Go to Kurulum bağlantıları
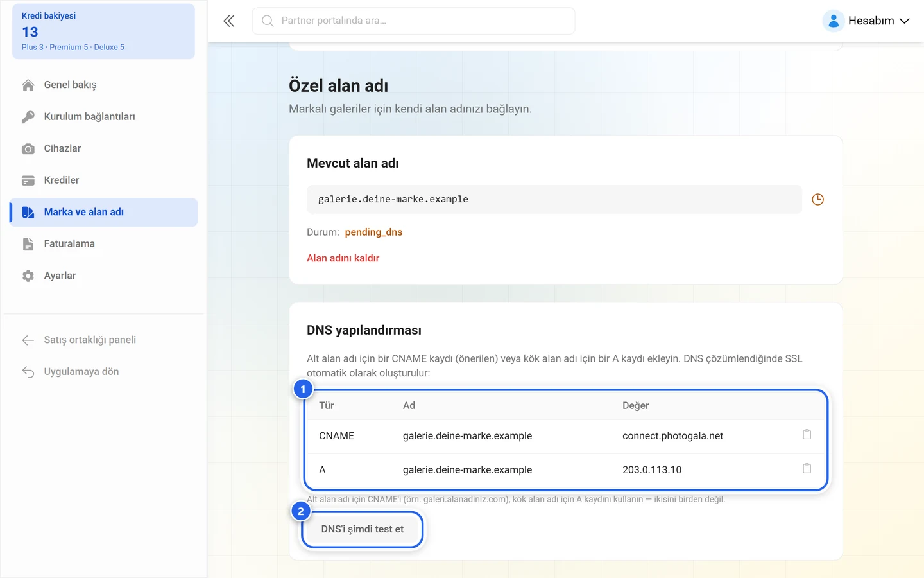924x578 pixels. tap(103, 117)
